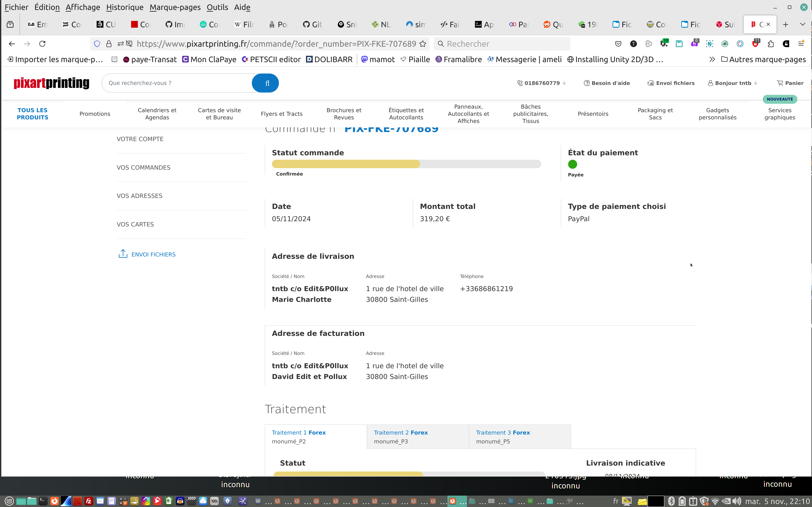Click the blue site search button
This screenshot has height=507, width=812.
265,83
